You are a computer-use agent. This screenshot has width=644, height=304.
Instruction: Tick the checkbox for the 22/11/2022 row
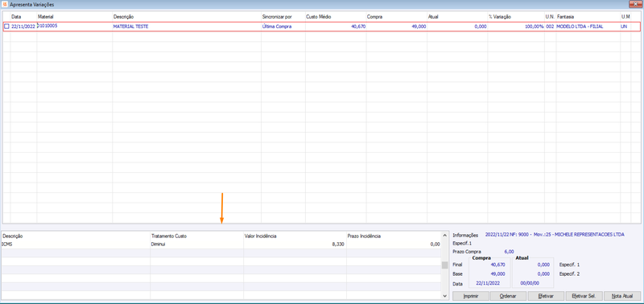6,27
